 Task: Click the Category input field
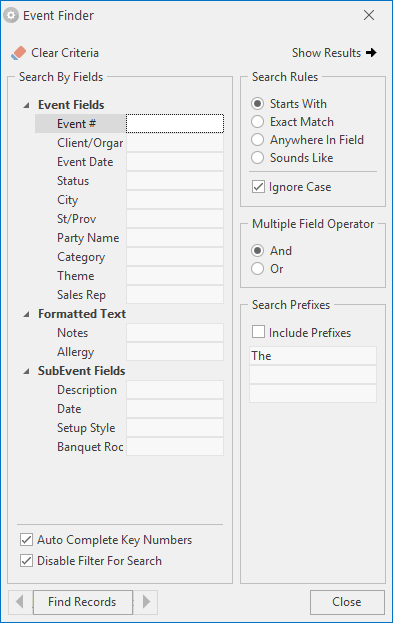coord(175,257)
